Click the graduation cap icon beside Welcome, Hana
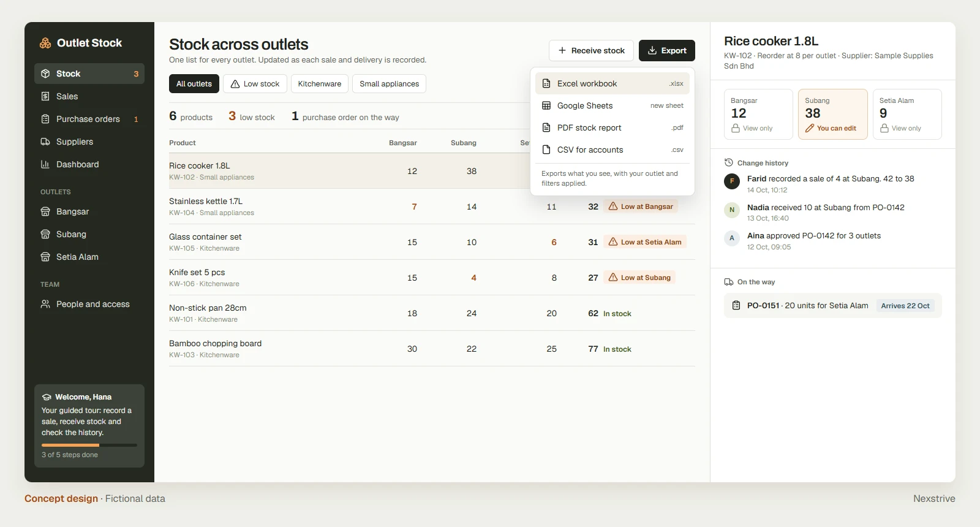Viewport: 980px width, 527px height. pyautogui.click(x=47, y=397)
